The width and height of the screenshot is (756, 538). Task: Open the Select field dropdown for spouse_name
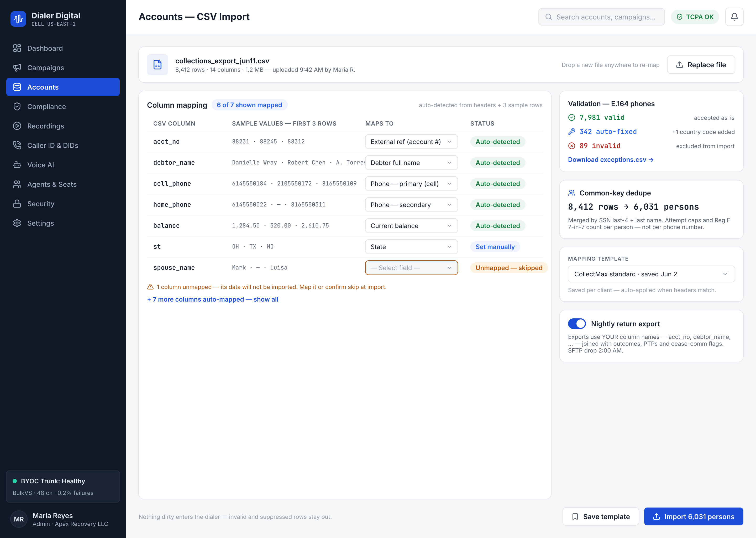pyautogui.click(x=411, y=268)
